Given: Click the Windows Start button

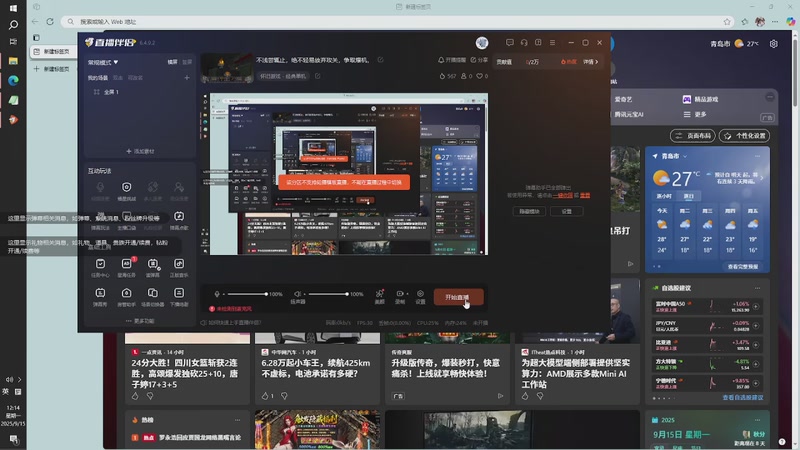Looking at the screenshot, I should [x=13, y=8].
